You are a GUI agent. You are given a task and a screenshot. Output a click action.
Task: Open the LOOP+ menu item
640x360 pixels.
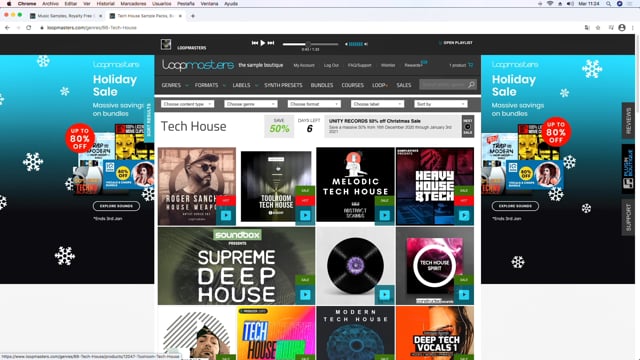point(380,85)
